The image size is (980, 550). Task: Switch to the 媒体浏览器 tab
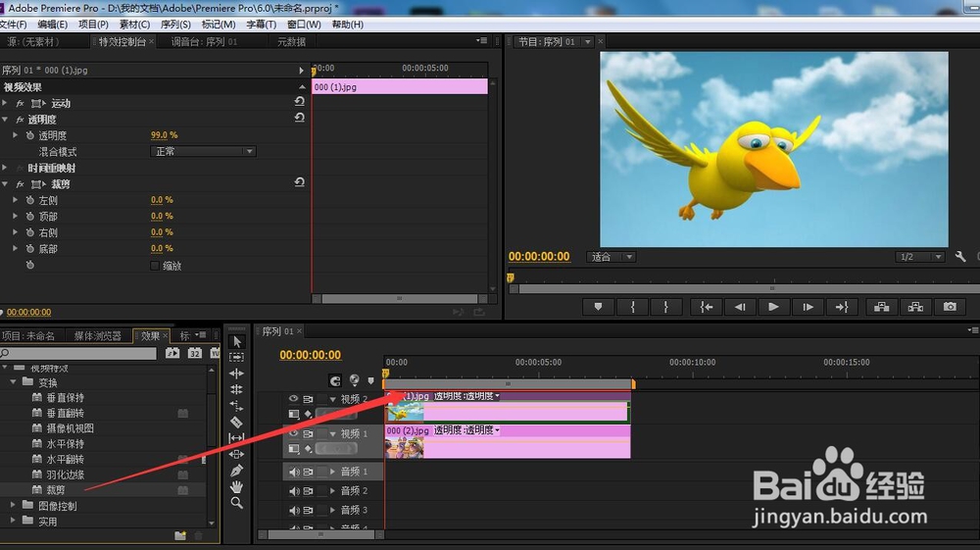click(x=97, y=335)
